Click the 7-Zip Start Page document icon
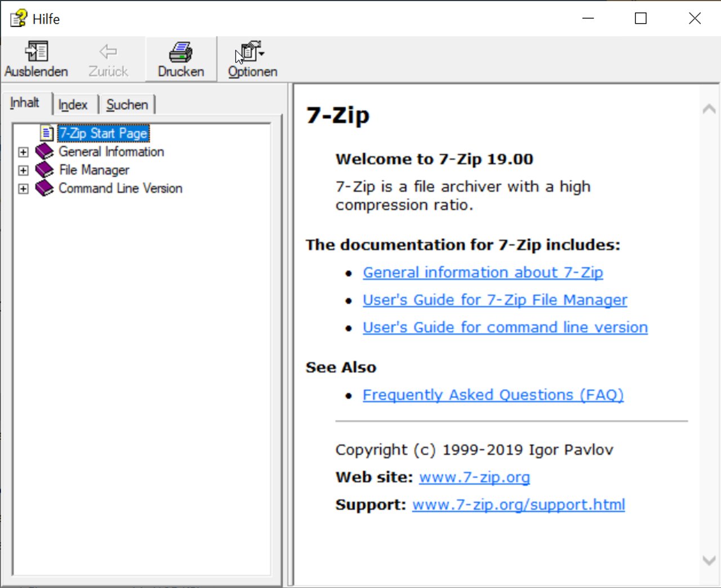The height and width of the screenshot is (588, 721). [47, 133]
